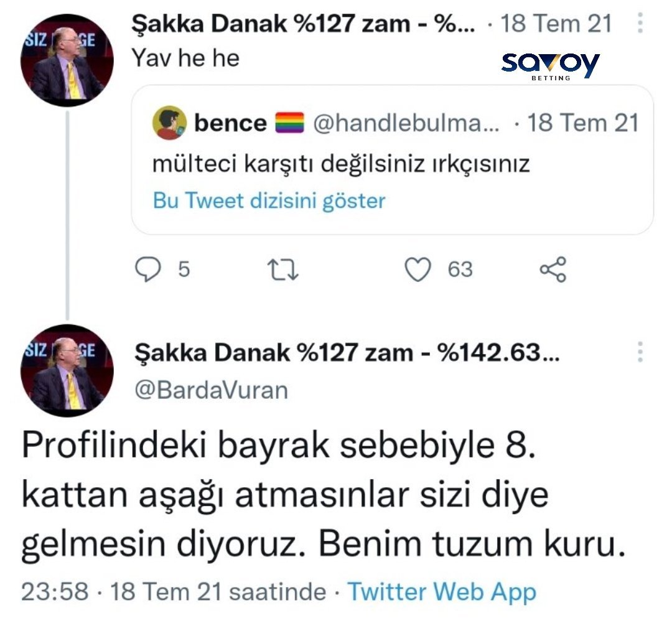
Task: Click the quoted user's small avatar
Action: (170, 123)
